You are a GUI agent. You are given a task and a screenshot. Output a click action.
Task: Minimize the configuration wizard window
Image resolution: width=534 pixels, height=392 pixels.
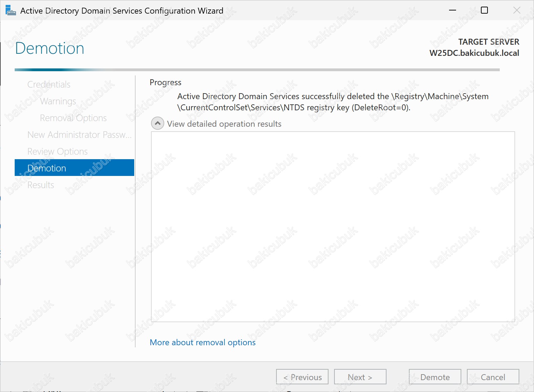[453, 10]
